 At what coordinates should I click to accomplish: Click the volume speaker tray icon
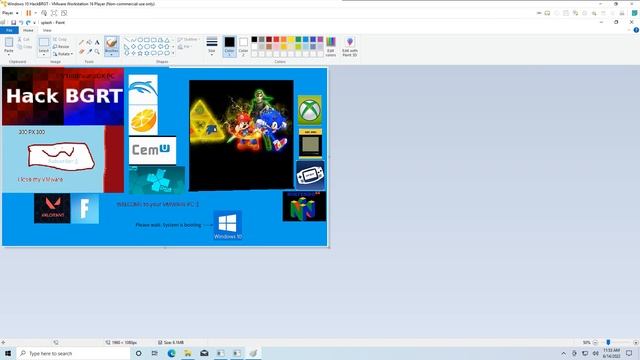click(x=596, y=353)
